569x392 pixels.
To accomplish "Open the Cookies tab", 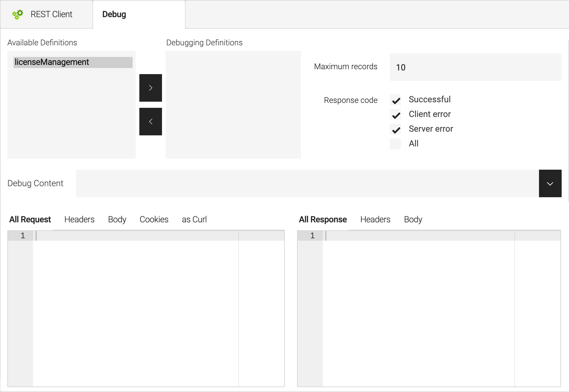I will click(154, 219).
